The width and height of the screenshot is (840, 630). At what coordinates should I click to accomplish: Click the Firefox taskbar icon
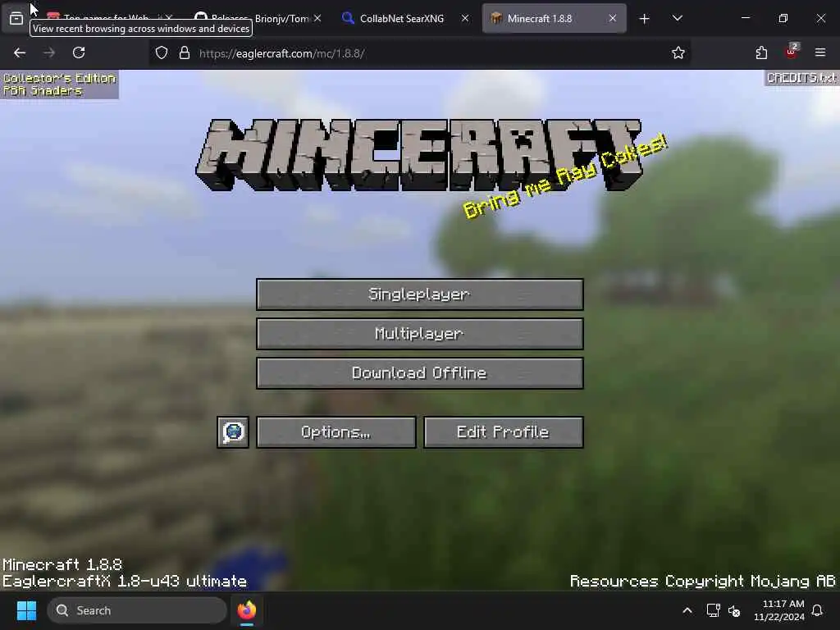pyautogui.click(x=246, y=610)
